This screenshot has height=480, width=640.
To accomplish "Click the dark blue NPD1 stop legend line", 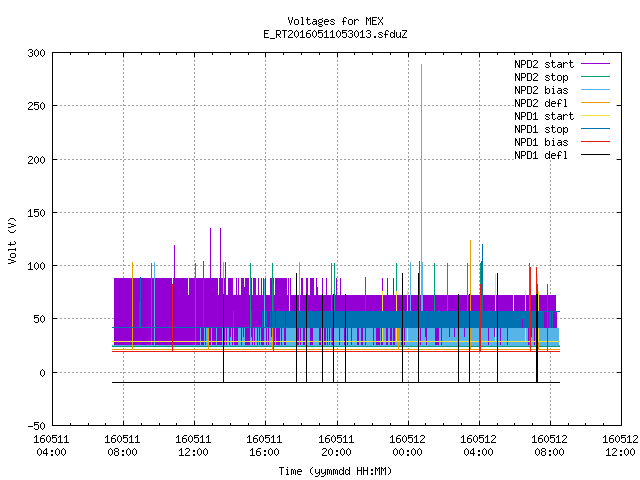I will [596, 129].
